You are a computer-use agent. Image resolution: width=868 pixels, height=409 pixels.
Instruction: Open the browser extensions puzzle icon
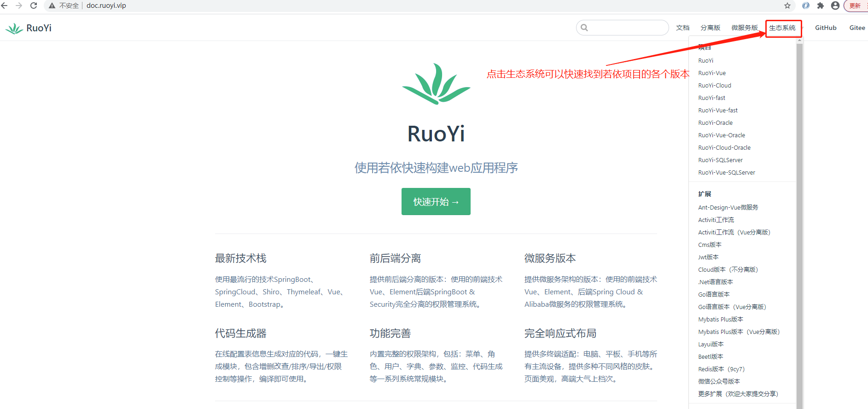click(x=821, y=6)
